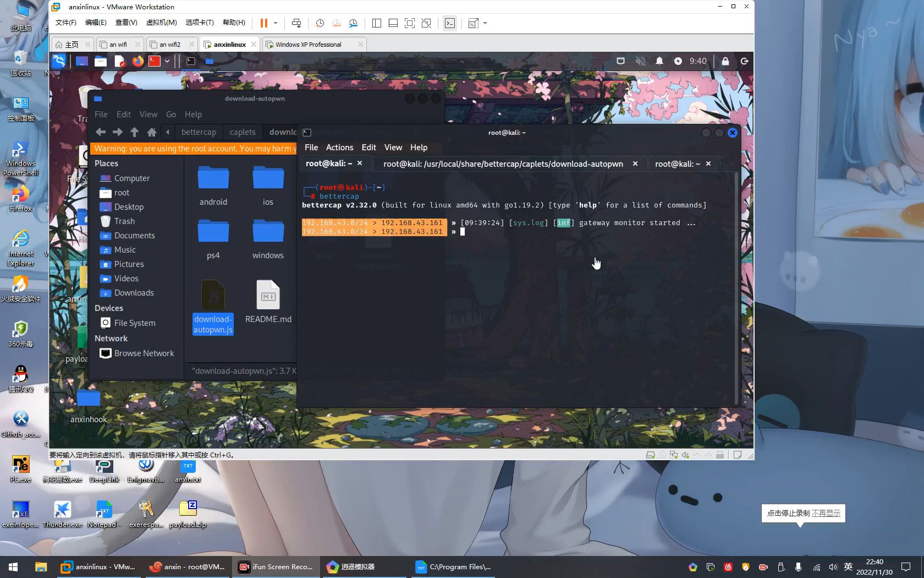Click the 'bettercap' breadcrumb in the file manager path
Screen dimensions: 924x578
click(199, 132)
